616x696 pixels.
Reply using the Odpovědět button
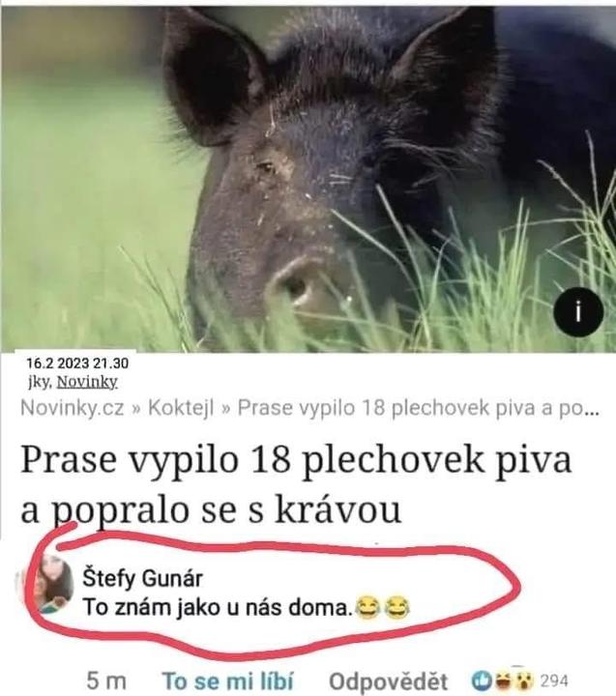pos(388,681)
